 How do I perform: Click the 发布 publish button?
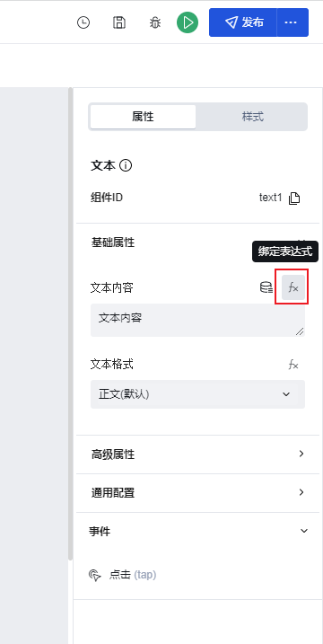click(x=243, y=22)
